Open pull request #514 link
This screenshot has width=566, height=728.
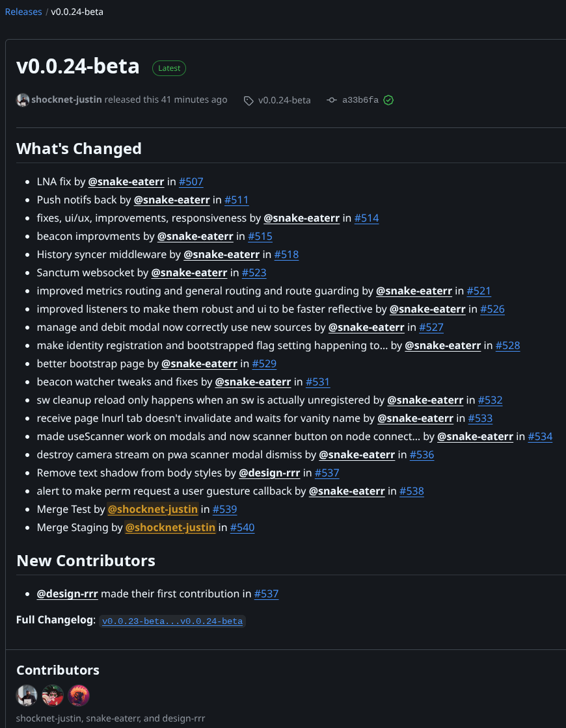pyautogui.click(x=366, y=218)
